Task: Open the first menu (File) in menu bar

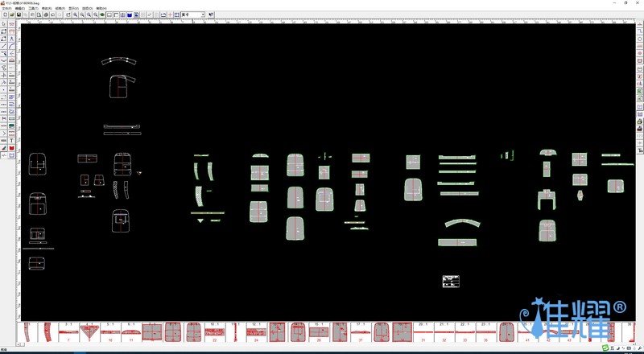Action: coord(7,8)
